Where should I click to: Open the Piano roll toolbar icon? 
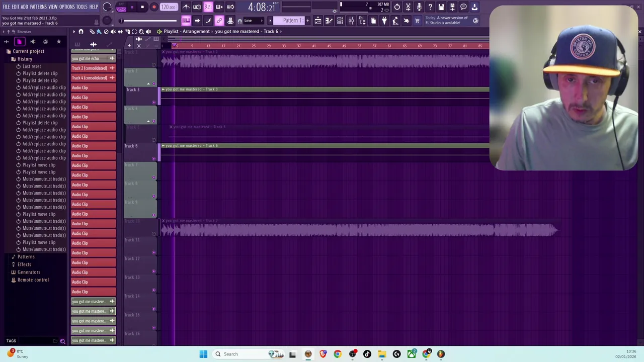(329, 21)
